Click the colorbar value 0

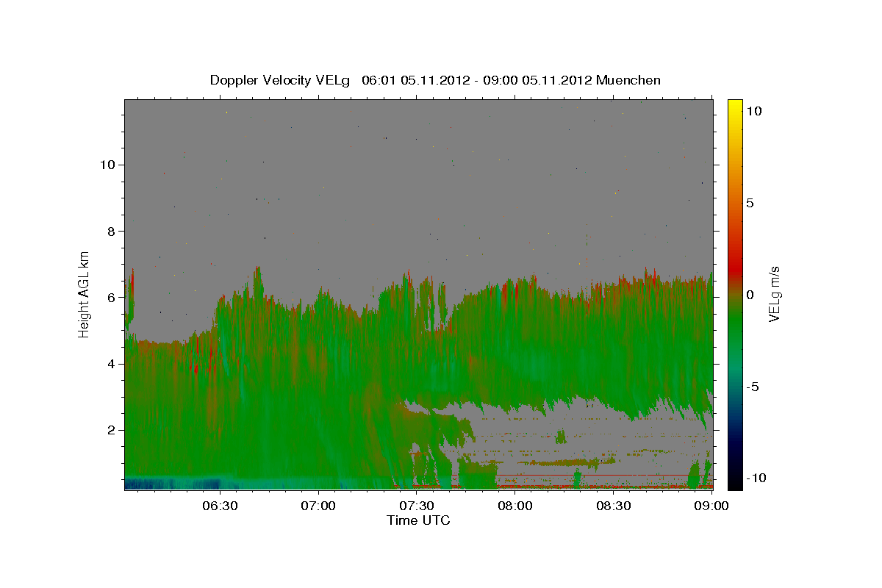tap(750, 295)
